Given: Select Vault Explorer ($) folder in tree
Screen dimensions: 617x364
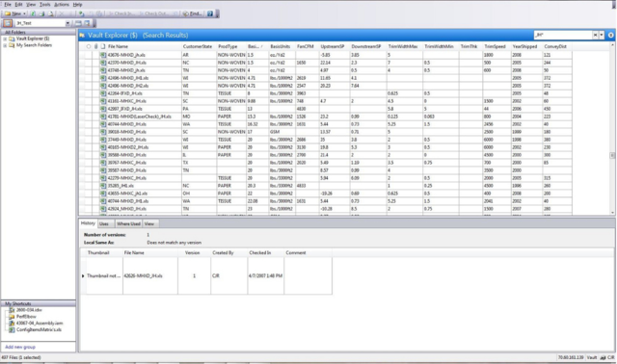Looking at the screenshot, I should [x=33, y=39].
